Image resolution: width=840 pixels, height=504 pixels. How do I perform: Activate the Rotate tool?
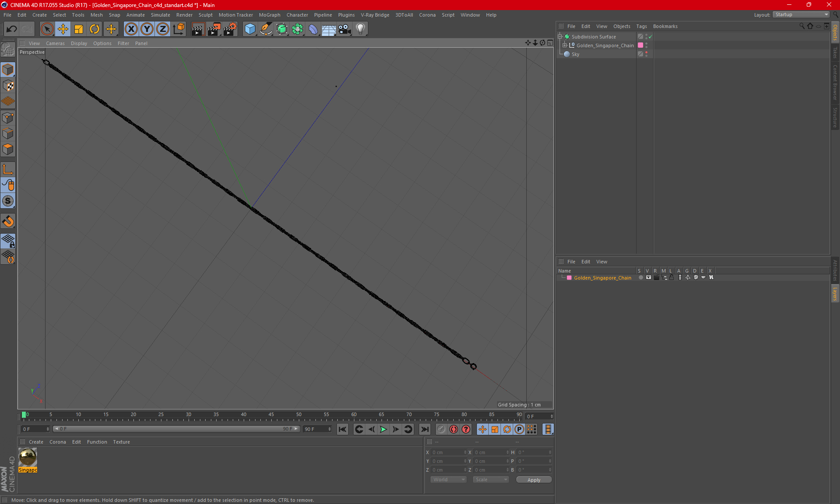pyautogui.click(x=94, y=29)
